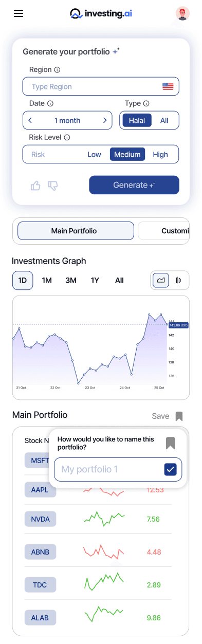Click the bookmark icon next to Save

pos(179,416)
